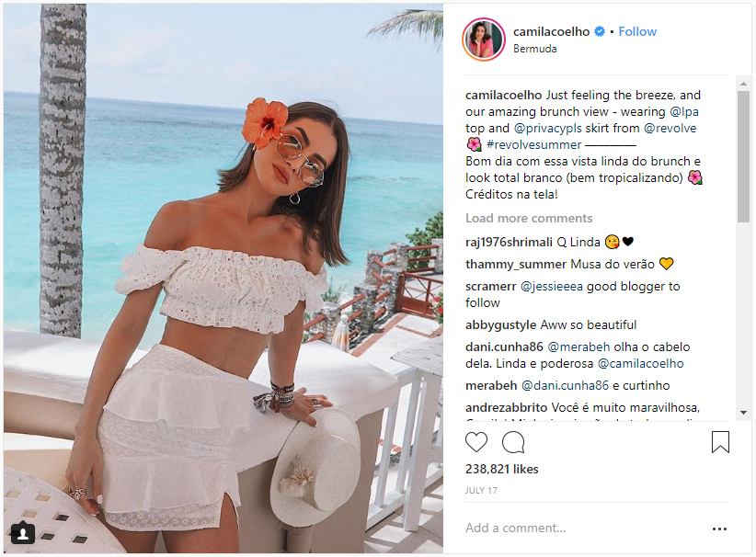Open the three-dot more options menu
756x557 pixels.
pos(719,529)
